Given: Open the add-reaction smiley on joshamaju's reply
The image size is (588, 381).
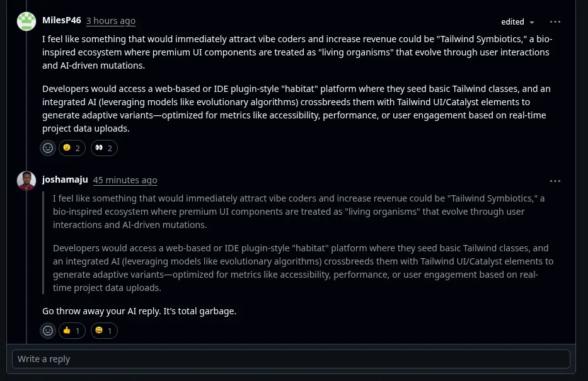Looking at the screenshot, I should coord(48,331).
